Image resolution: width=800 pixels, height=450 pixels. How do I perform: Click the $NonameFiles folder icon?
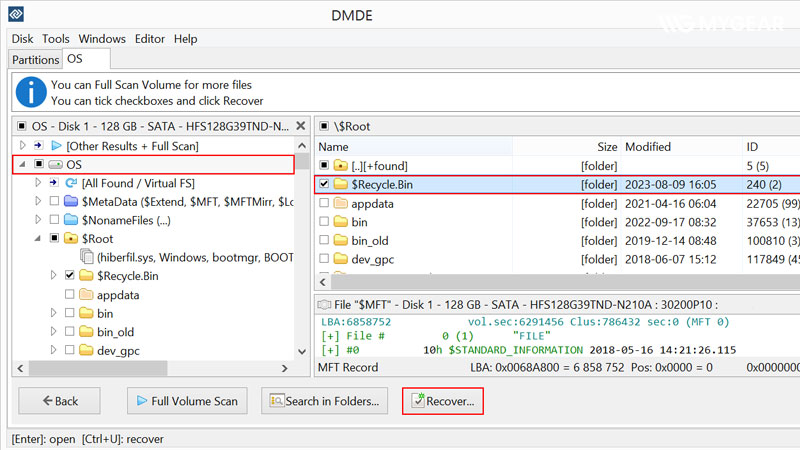click(x=71, y=220)
